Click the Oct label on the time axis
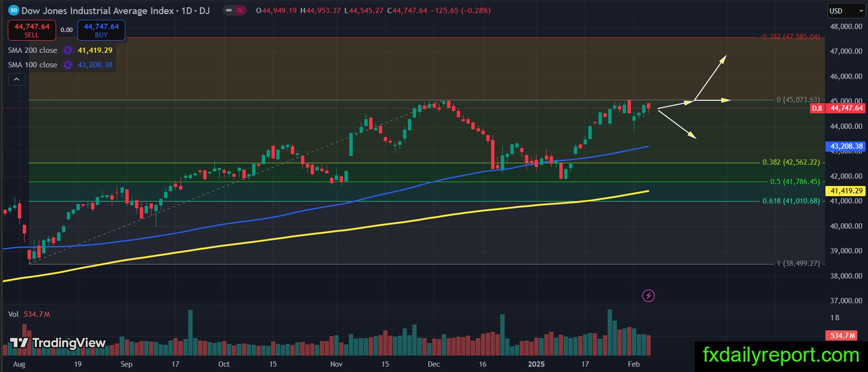Image resolution: width=868 pixels, height=372 pixels. click(x=224, y=364)
